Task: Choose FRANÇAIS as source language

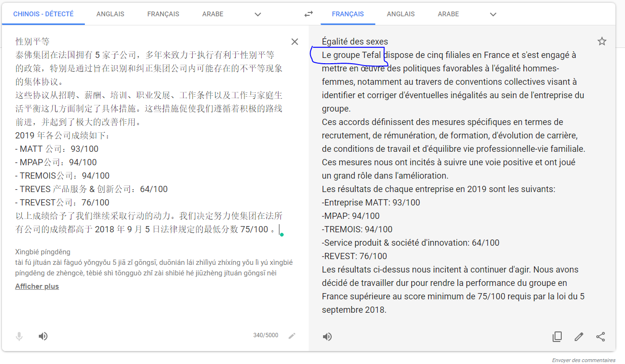Action: pyautogui.click(x=163, y=14)
